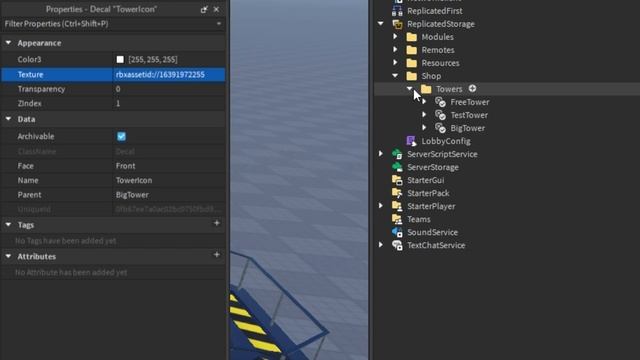Expand the TestTower model
The image size is (640, 360).
click(x=424, y=115)
